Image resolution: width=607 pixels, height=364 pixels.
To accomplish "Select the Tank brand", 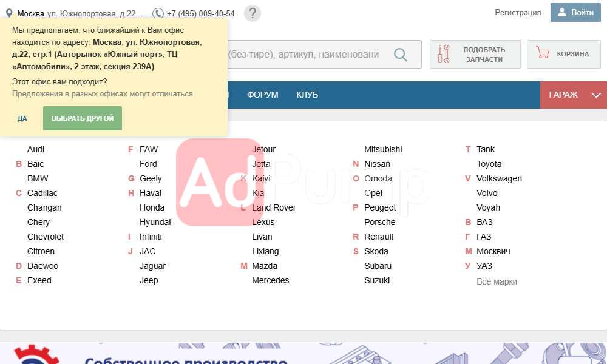I will (486, 149).
